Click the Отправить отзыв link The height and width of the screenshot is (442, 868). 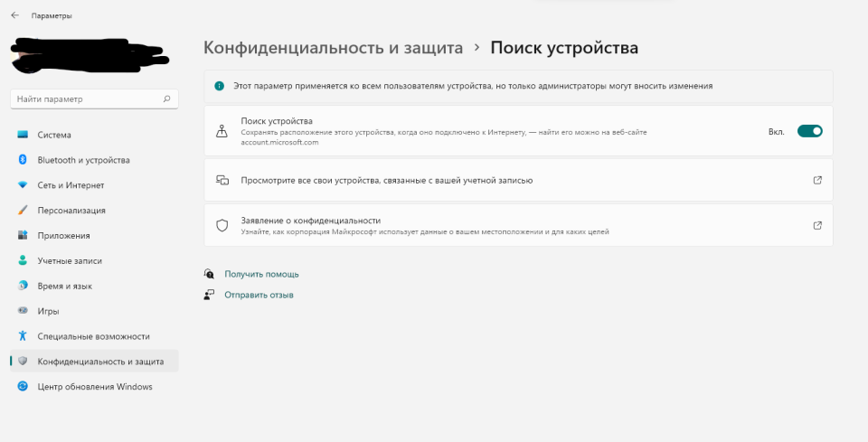click(259, 295)
